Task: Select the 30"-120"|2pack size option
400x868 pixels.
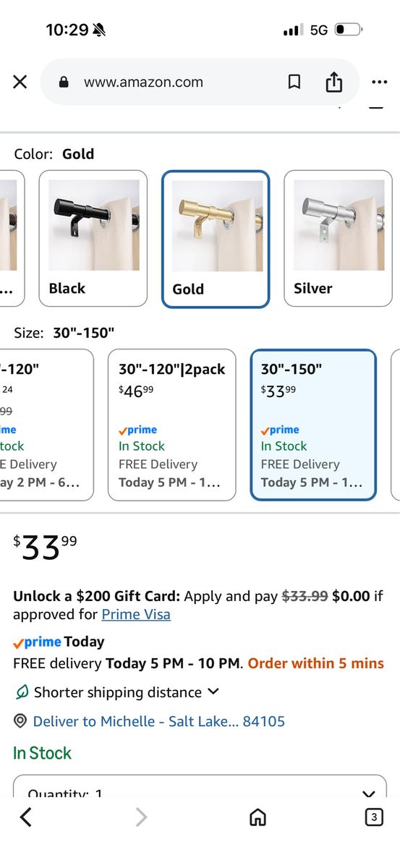Action: click(x=171, y=425)
